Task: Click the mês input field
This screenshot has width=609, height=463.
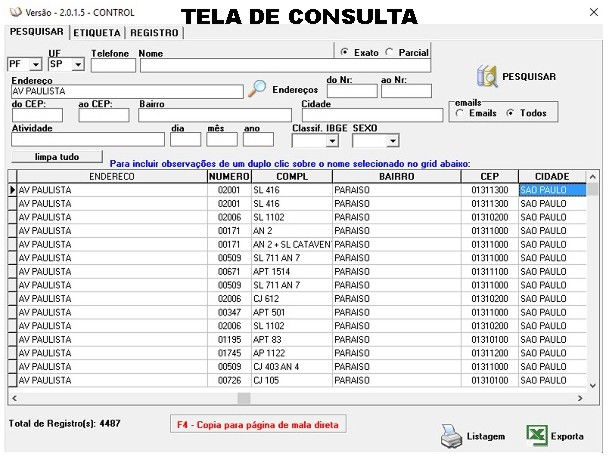Action: [222, 139]
